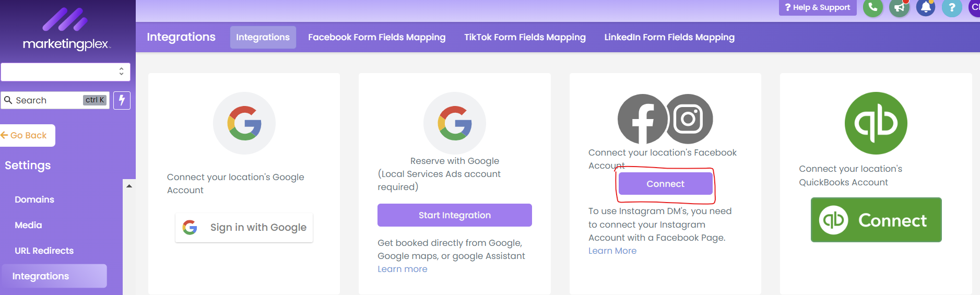Click the Integrations page title
Screen dimensions: 980x295
(x=181, y=37)
